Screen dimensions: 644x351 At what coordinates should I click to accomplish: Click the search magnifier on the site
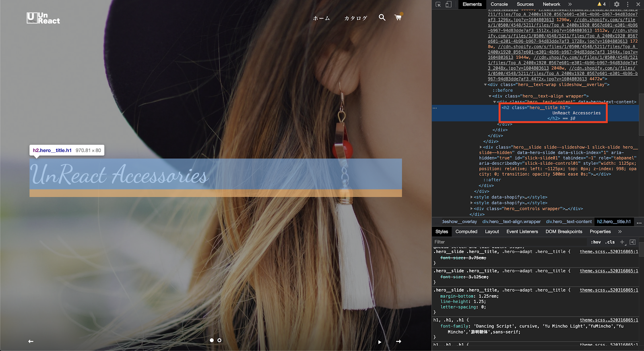point(382,17)
